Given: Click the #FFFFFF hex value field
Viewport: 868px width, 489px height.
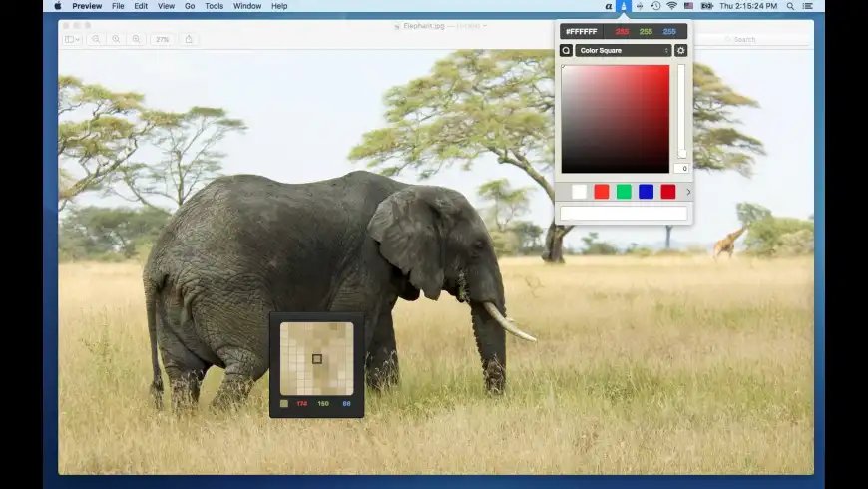Looking at the screenshot, I should 580,31.
